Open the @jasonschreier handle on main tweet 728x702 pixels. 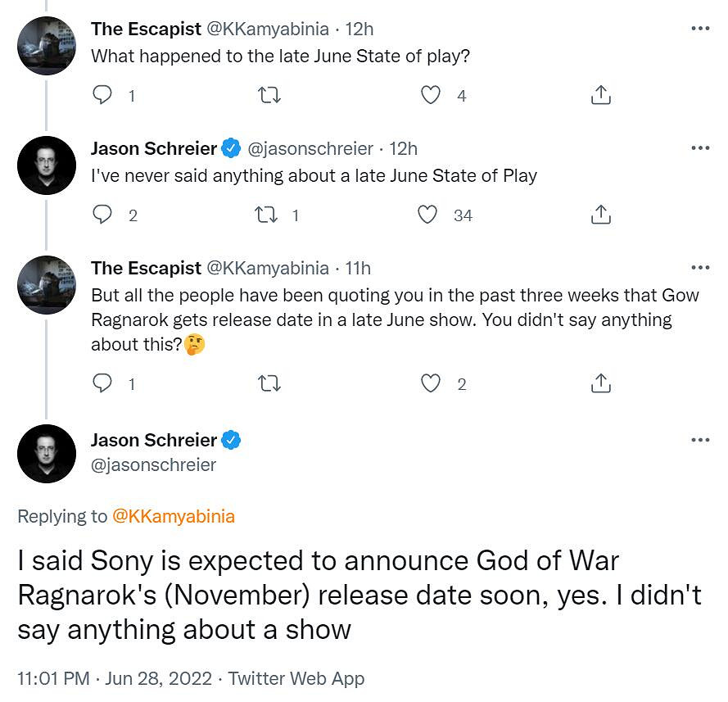pyautogui.click(x=153, y=465)
